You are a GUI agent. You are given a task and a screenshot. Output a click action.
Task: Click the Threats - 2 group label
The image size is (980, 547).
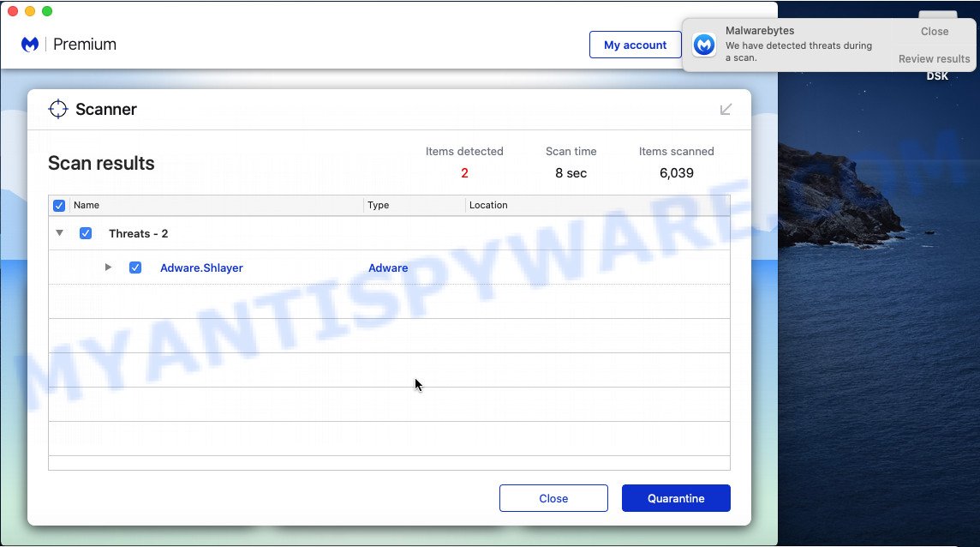point(138,233)
